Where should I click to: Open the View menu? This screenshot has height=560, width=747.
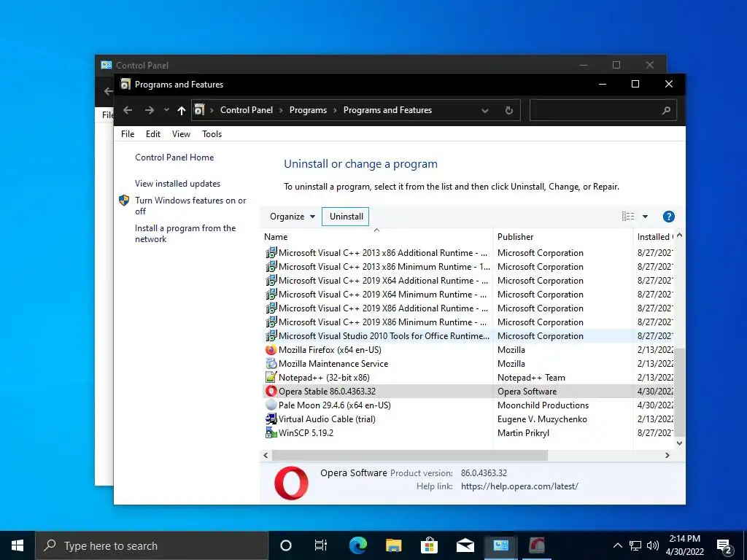181,134
